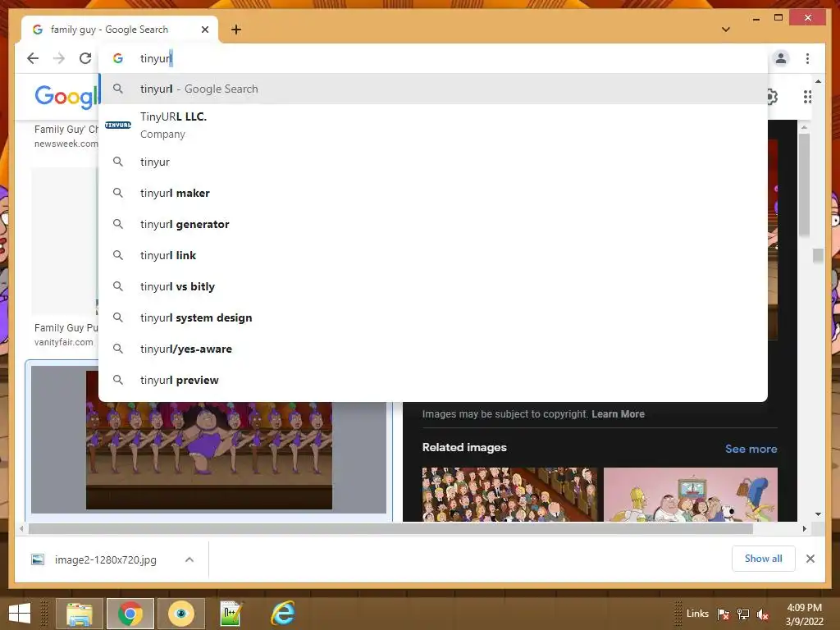Pick 'tinyurl system design' suggestion
The image size is (840, 630).
[433, 317]
